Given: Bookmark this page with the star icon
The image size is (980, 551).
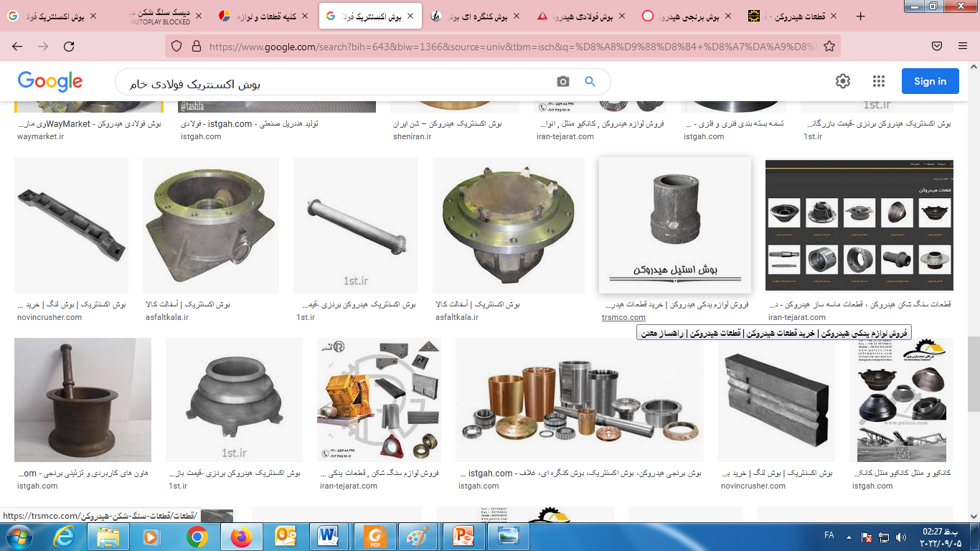Looking at the screenshot, I should [829, 47].
